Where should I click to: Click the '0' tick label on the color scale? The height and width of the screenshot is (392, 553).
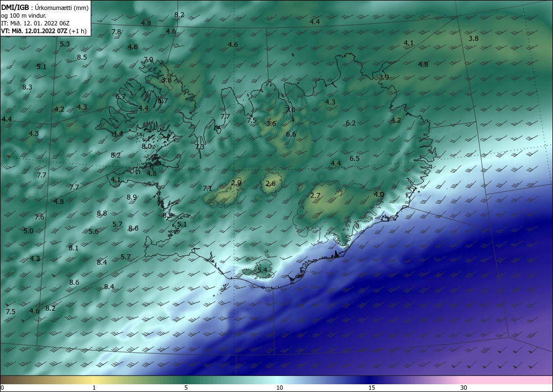coord(2,388)
